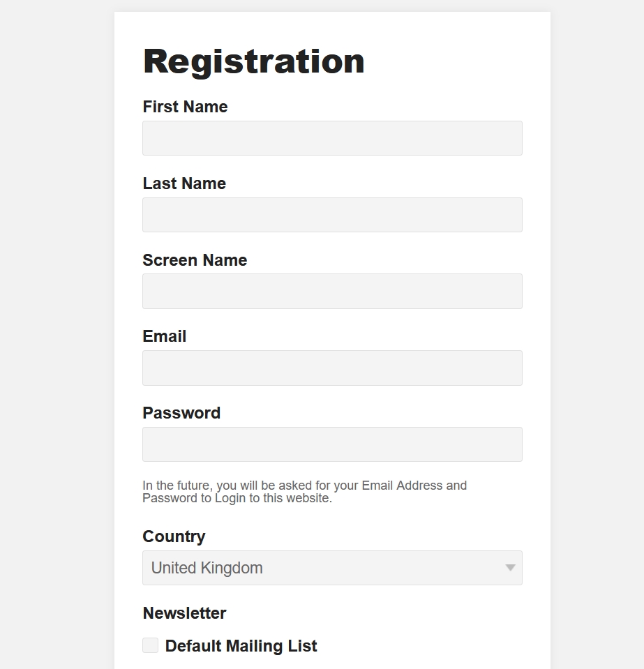
Task: Focus the Password entry field
Action: [332, 444]
